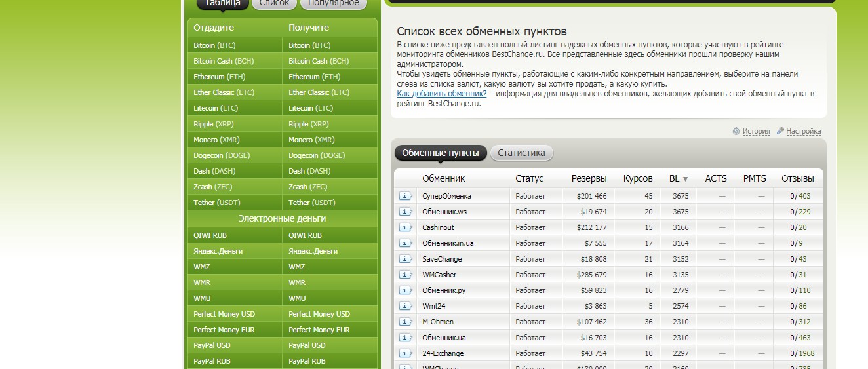
Task: Select Яндекс.Деньги in Получите column
Action: [x=330, y=251]
